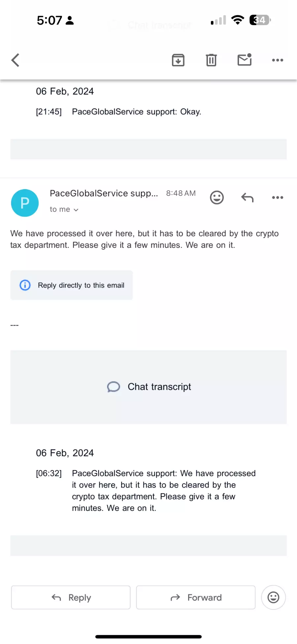Archive this email conversation

click(x=178, y=60)
